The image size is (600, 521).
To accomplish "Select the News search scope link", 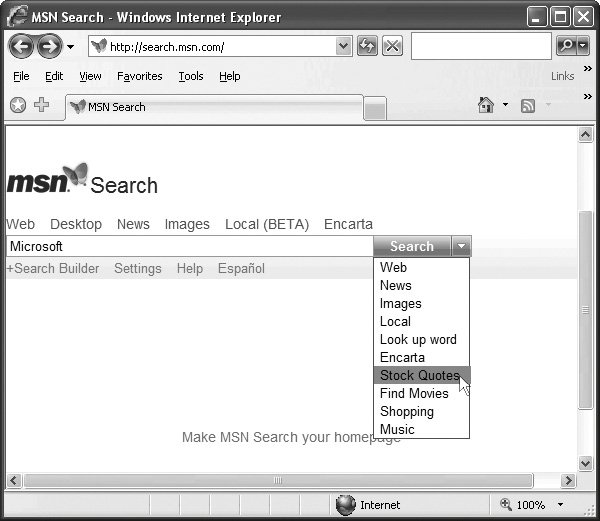I will tap(133, 224).
